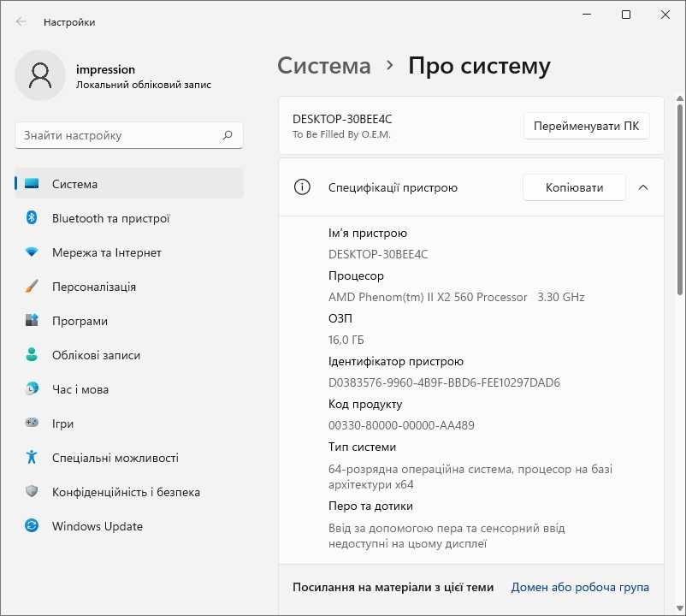
Task: Click the Windows Update sync icon
Action: pos(32,525)
